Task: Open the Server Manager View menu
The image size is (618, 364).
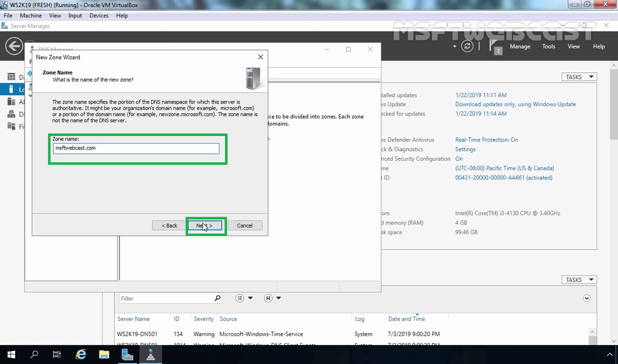Action: point(573,46)
